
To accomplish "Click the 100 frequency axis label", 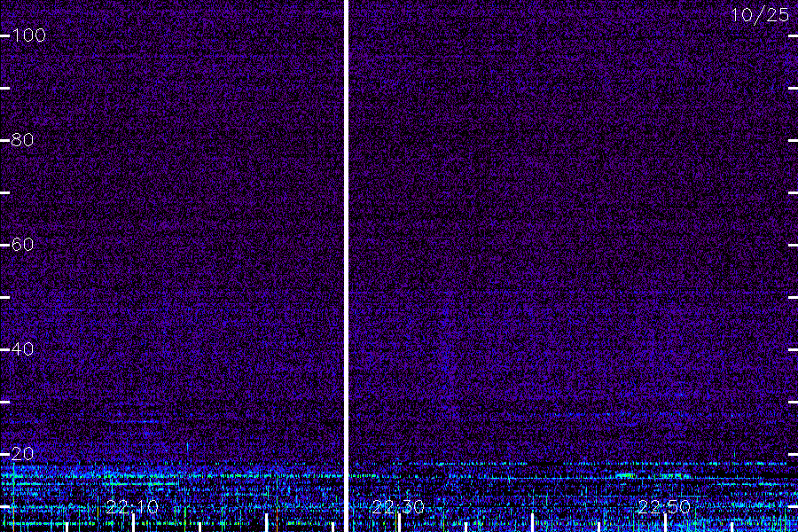I will coord(28,35).
